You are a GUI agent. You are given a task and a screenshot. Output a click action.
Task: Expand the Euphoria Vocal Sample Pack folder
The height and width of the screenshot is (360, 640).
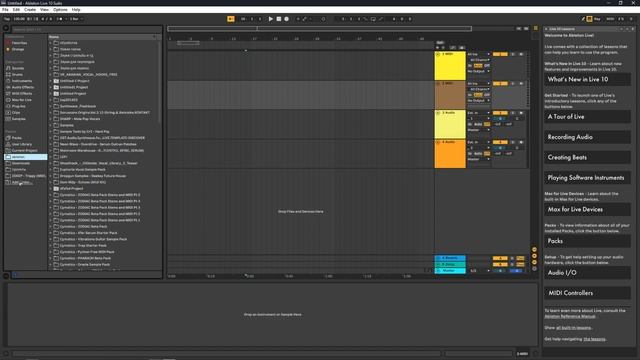pos(51,169)
